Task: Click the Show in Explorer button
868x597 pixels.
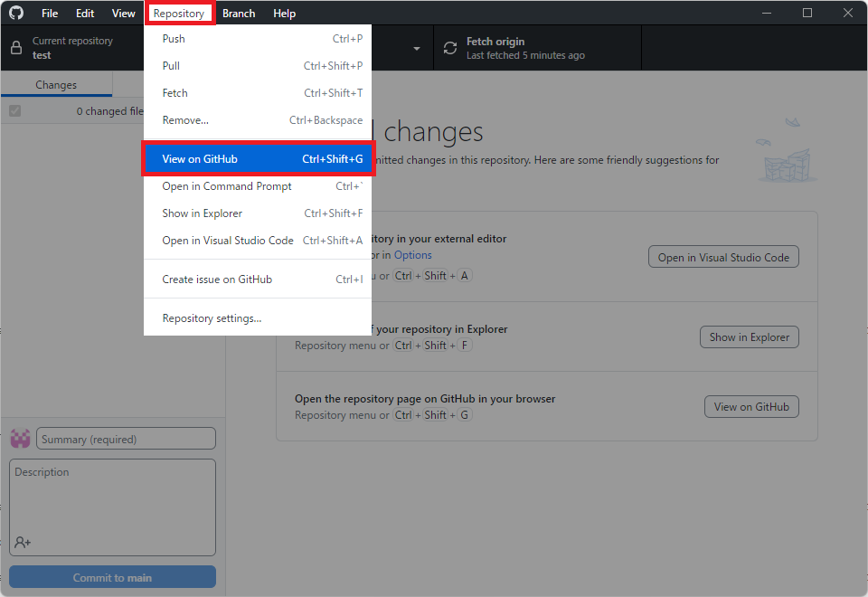Action: coord(749,336)
